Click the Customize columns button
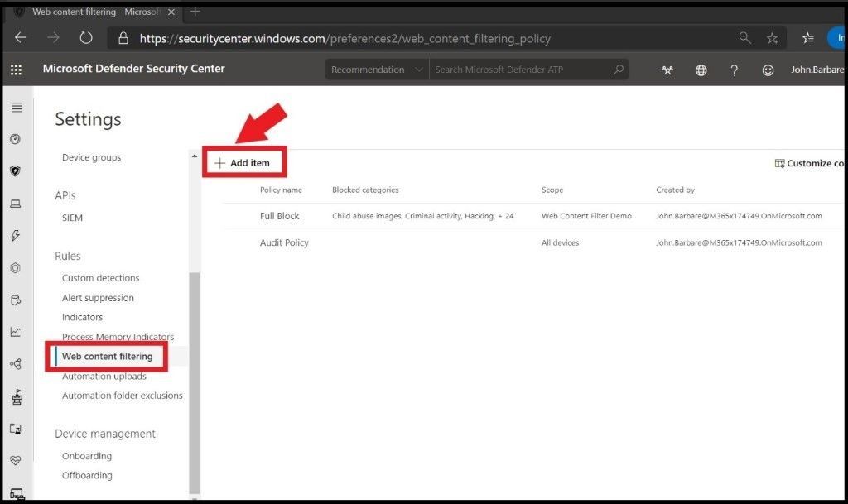 click(809, 163)
